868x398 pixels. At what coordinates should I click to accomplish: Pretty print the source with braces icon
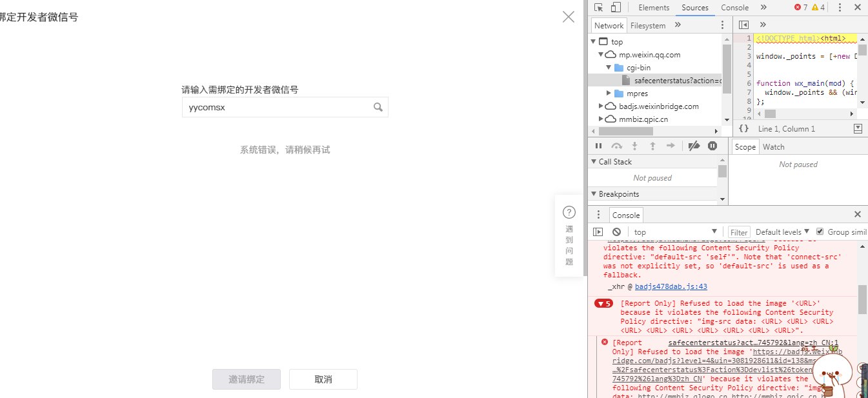743,129
